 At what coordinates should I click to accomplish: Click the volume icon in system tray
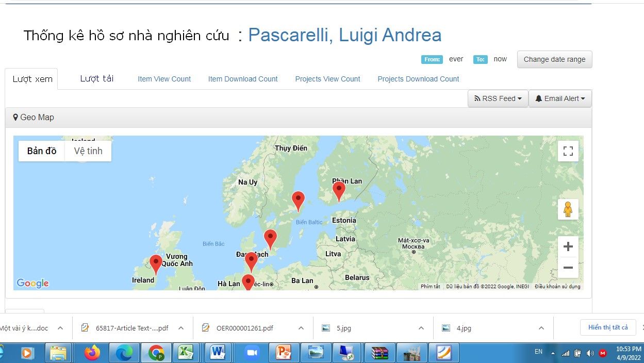[590, 353]
